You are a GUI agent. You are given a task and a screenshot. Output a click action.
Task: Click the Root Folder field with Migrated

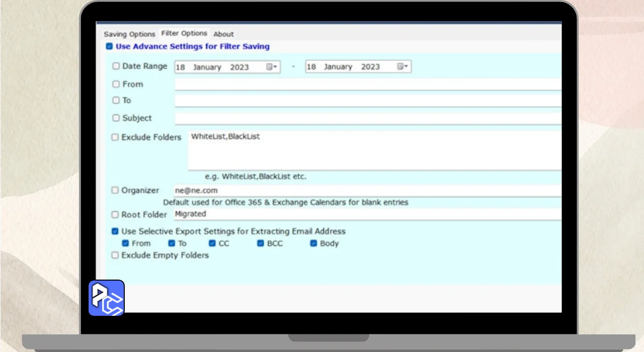[x=367, y=214]
